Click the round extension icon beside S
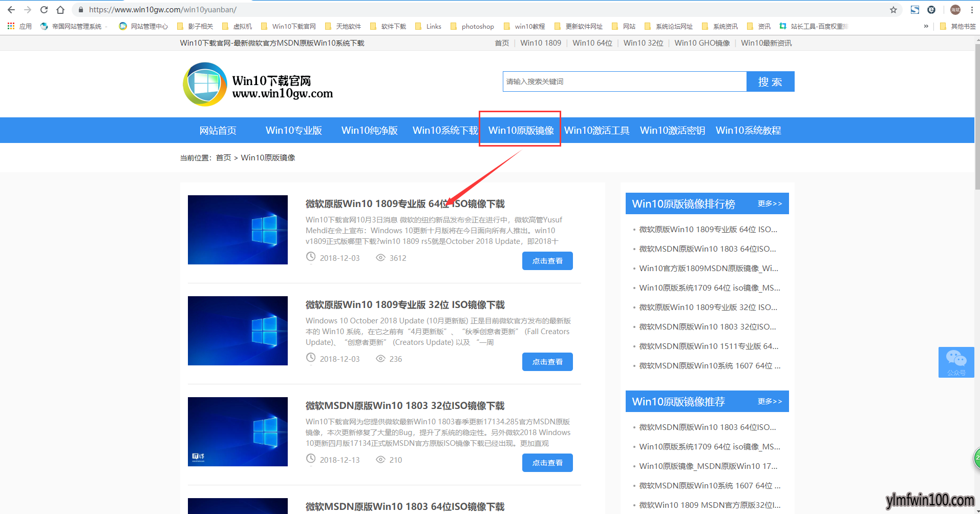 click(931, 10)
